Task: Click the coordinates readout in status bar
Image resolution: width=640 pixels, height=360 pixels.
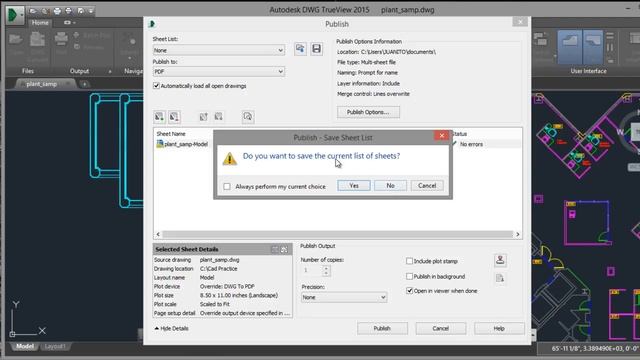Action: [595, 349]
